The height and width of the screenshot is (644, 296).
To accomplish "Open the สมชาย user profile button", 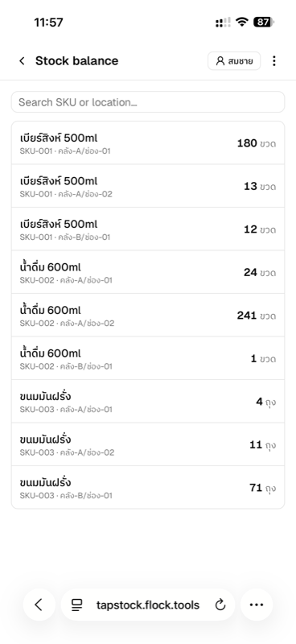I will point(234,61).
